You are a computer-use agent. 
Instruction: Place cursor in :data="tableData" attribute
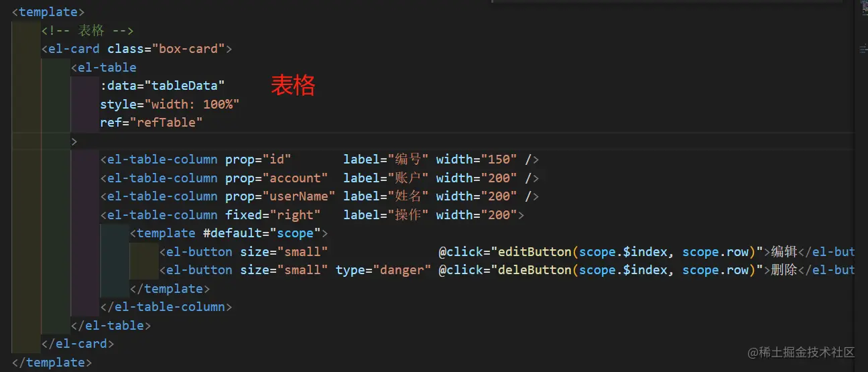point(162,86)
